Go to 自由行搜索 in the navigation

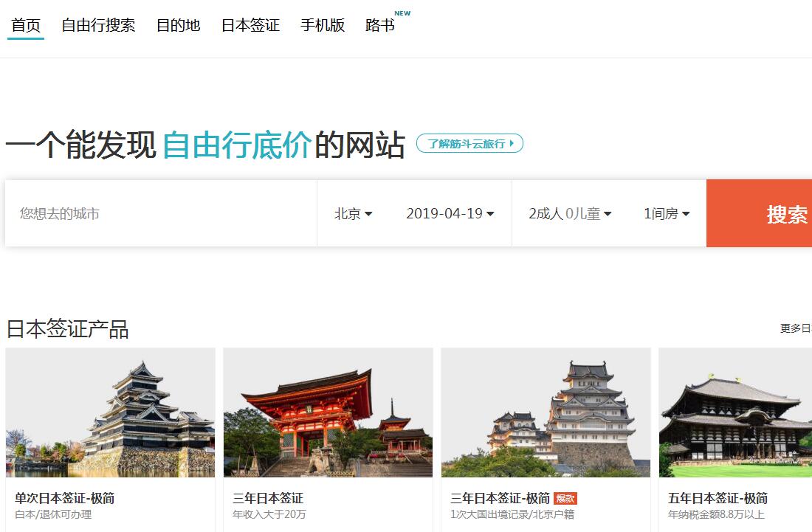pyautogui.click(x=98, y=25)
